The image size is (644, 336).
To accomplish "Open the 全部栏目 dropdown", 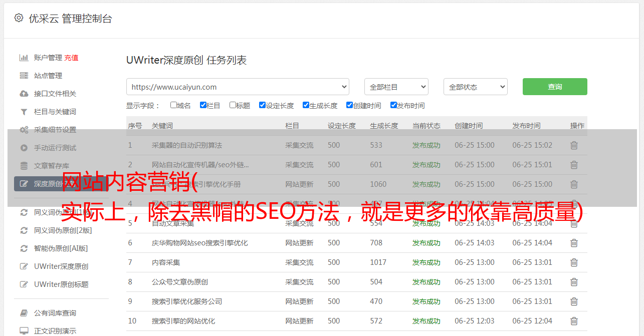I will point(396,87).
